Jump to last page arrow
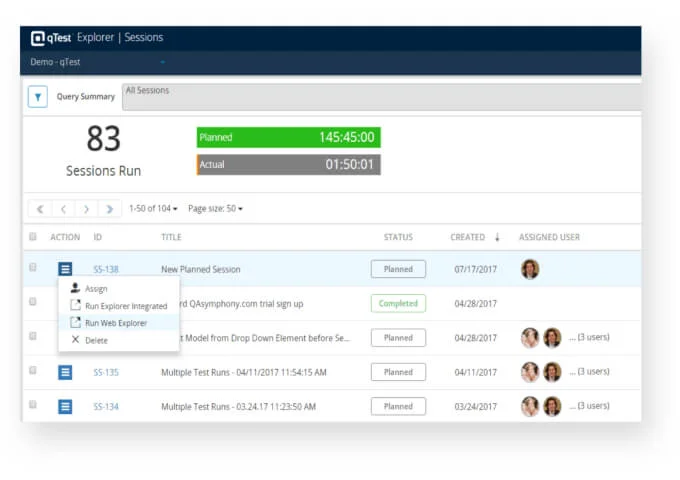680x480 pixels. [x=109, y=209]
